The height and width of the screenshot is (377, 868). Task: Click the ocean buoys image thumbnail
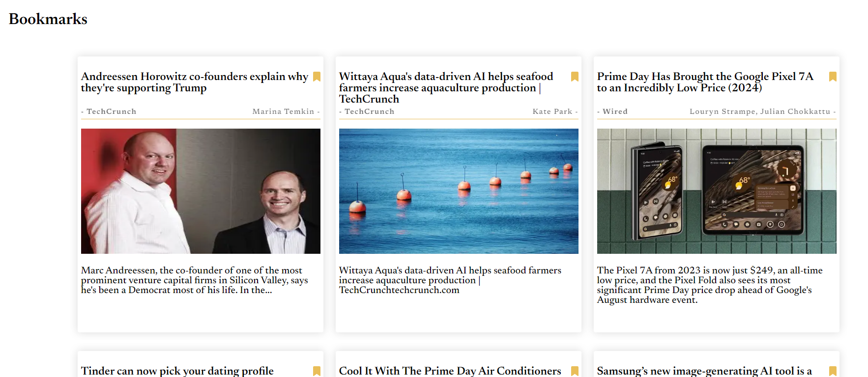pos(459,191)
